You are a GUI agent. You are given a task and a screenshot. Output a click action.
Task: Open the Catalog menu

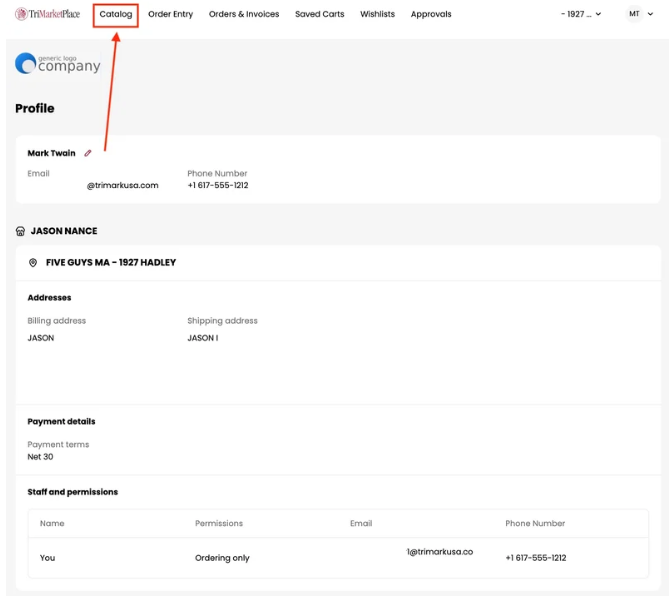pyautogui.click(x=116, y=14)
